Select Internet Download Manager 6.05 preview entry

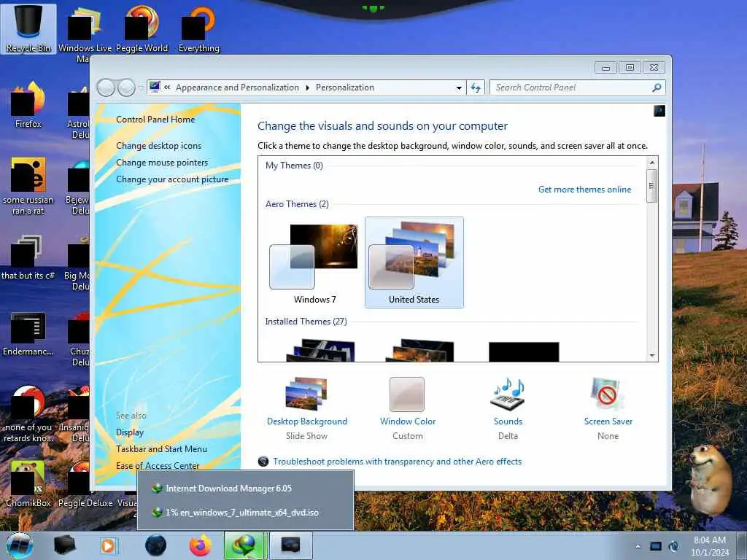pos(245,489)
